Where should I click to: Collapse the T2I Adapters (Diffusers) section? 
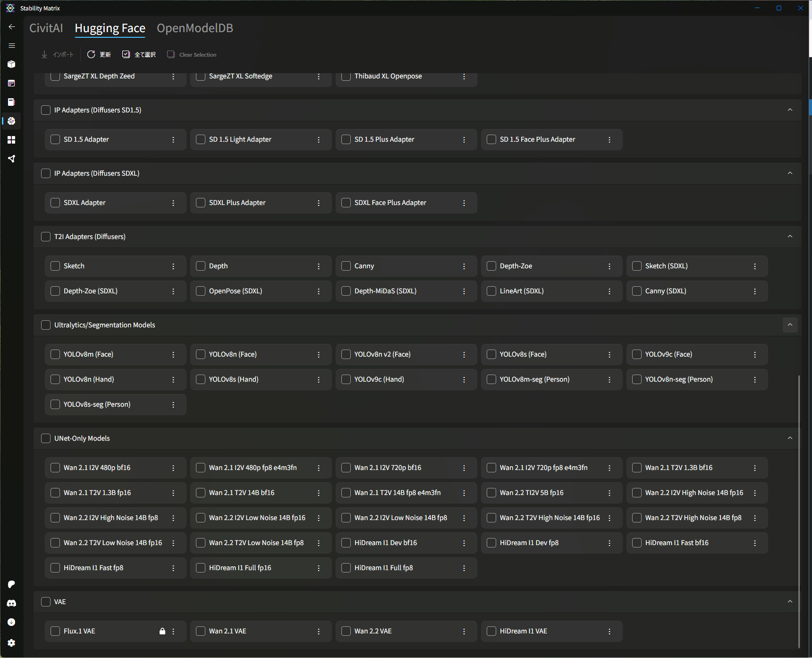pos(790,236)
